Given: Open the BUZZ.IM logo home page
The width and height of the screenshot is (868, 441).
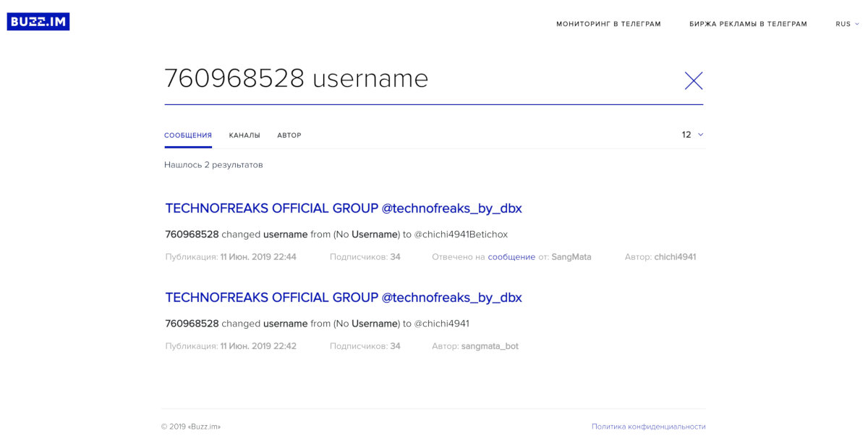Looking at the screenshot, I should click(x=38, y=22).
